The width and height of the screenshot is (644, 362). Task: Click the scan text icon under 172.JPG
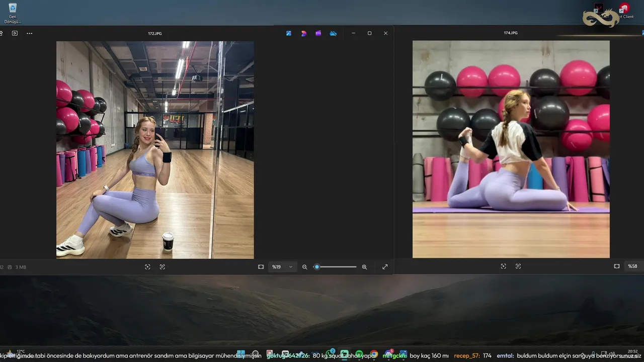click(x=162, y=267)
